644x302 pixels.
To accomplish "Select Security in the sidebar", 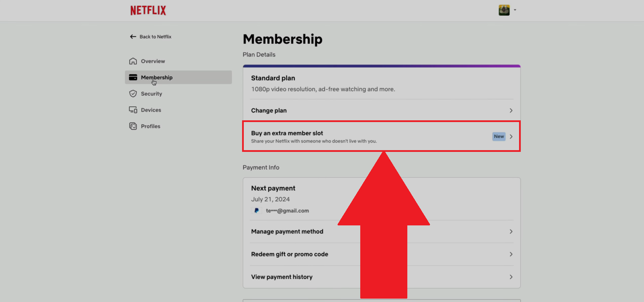I will (x=151, y=94).
